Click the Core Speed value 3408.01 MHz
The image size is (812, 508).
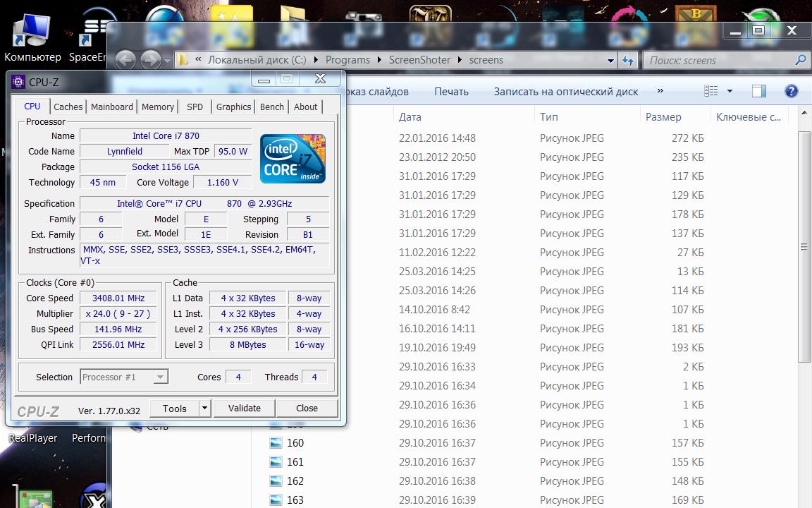(x=118, y=298)
